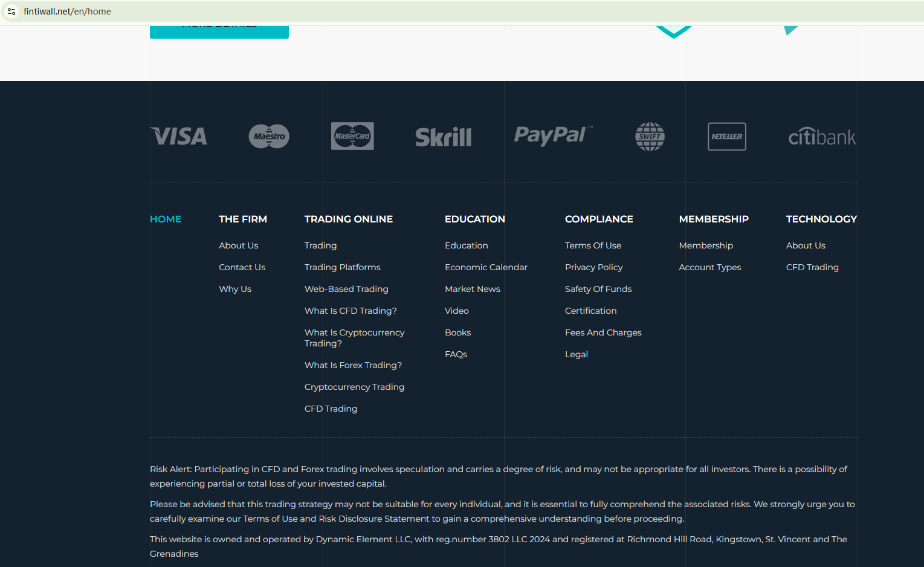Click the TECHNOLOGY footer heading

[821, 219]
